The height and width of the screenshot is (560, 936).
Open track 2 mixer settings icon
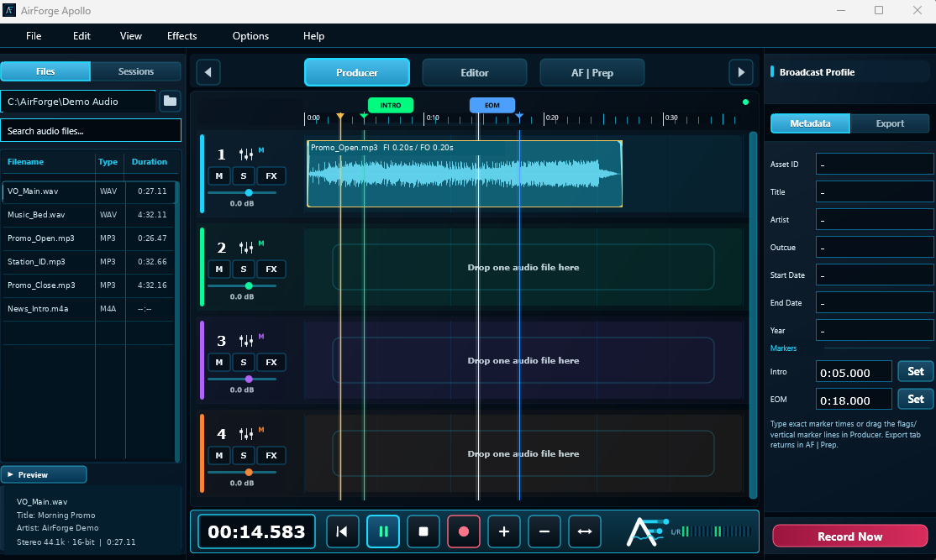(x=246, y=248)
